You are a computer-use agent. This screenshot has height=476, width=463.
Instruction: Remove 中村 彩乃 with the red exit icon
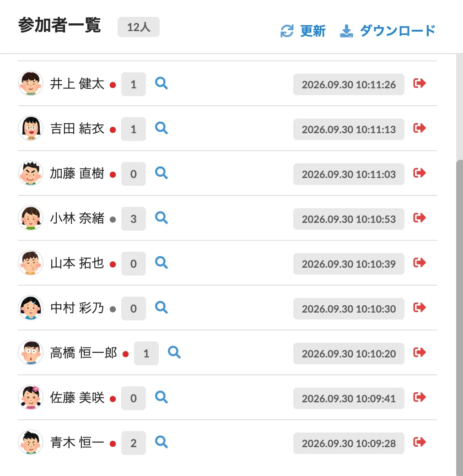click(420, 308)
